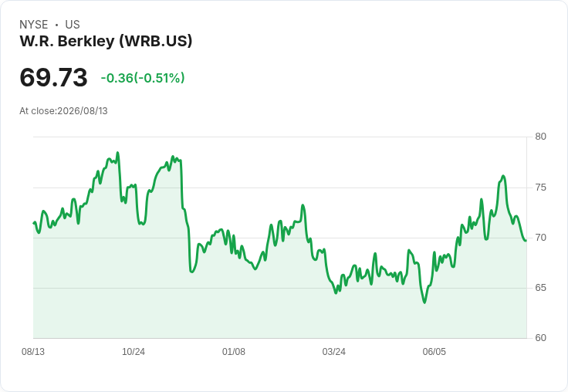Click the current price 69.73

coord(53,77)
